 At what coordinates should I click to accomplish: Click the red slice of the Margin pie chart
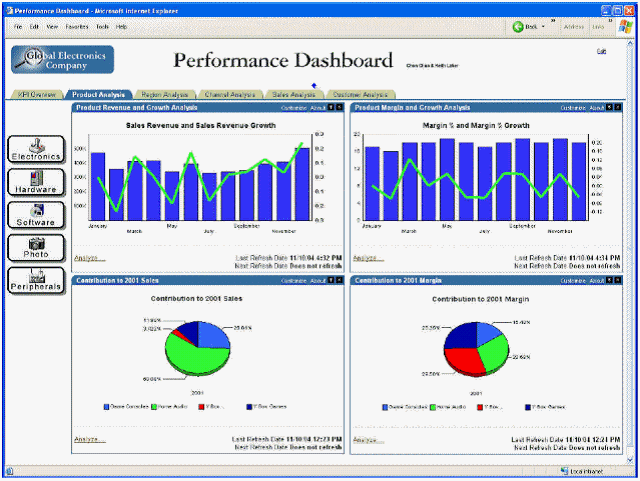pyautogui.click(x=463, y=360)
